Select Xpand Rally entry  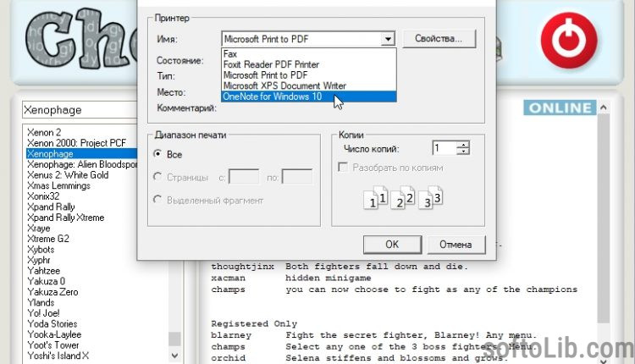[x=51, y=207]
